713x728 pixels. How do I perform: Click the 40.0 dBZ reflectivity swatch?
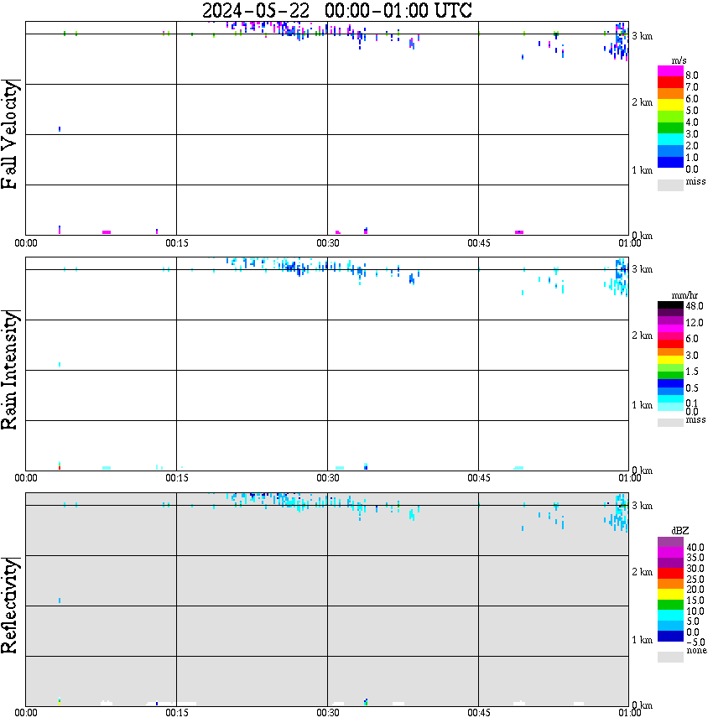coord(670,542)
